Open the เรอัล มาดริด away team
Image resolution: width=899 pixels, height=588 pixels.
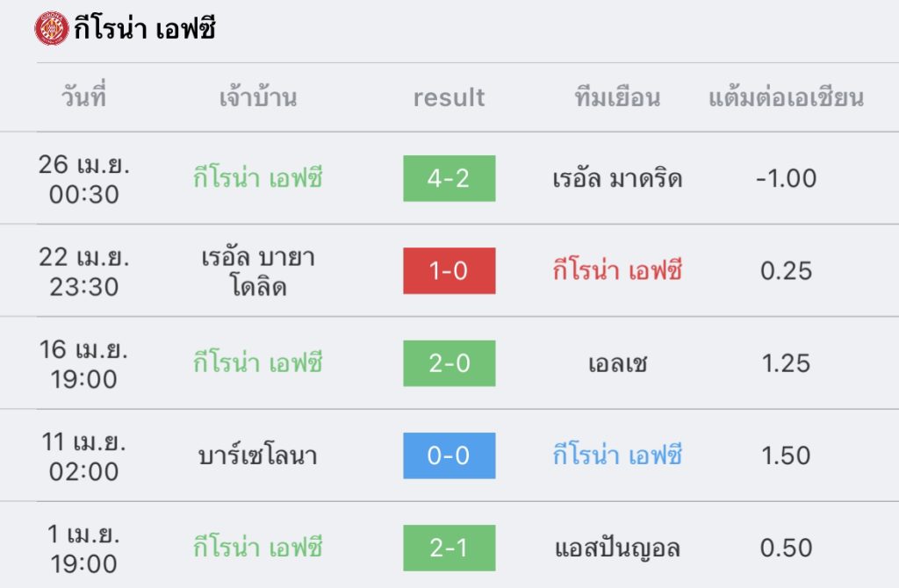click(617, 179)
